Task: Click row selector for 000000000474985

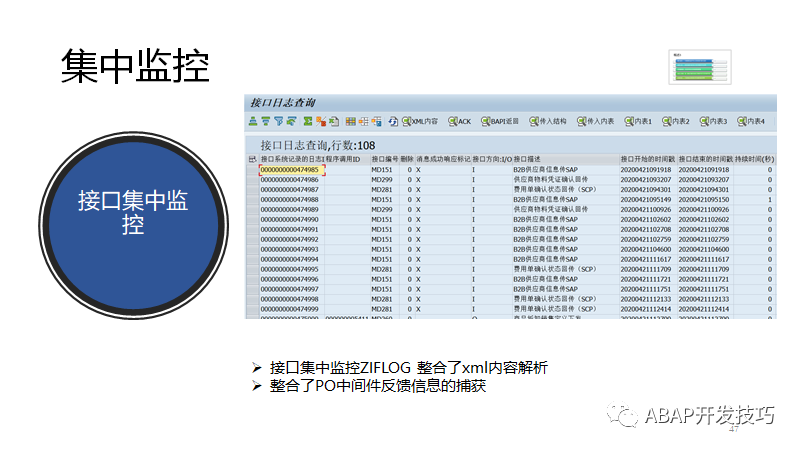Action: (252, 170)
